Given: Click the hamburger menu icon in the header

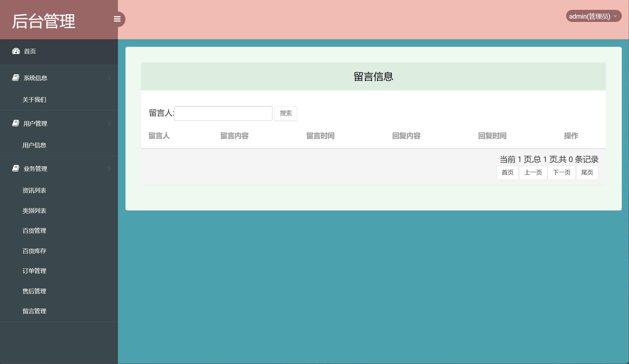Looking at the screenshot, I should pyautogui.click(x=117, y=19).
